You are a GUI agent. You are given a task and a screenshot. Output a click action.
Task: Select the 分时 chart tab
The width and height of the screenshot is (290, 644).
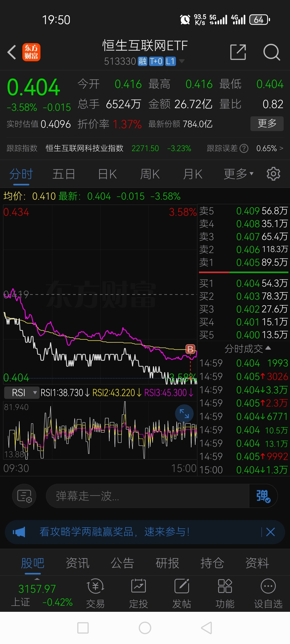pyautogui.click(x=21, y=174)
